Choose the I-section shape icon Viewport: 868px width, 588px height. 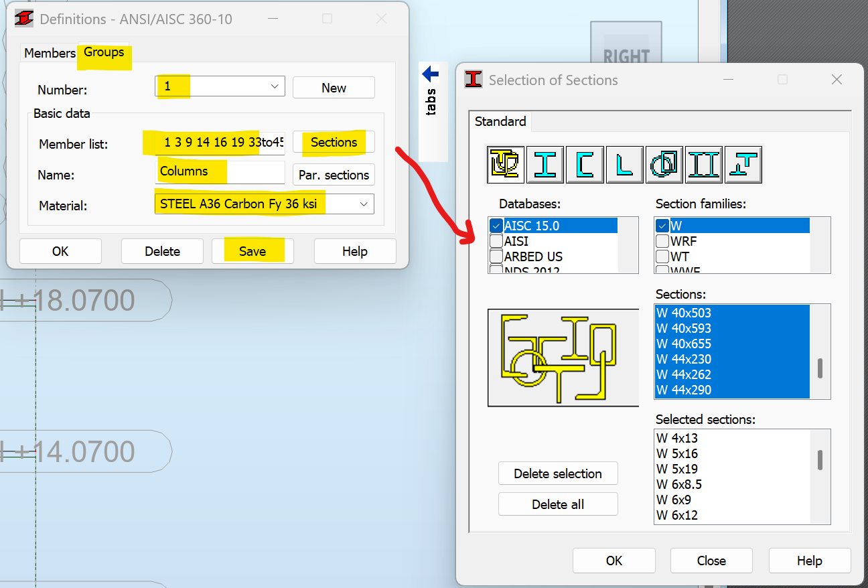[x=545, y=164]
